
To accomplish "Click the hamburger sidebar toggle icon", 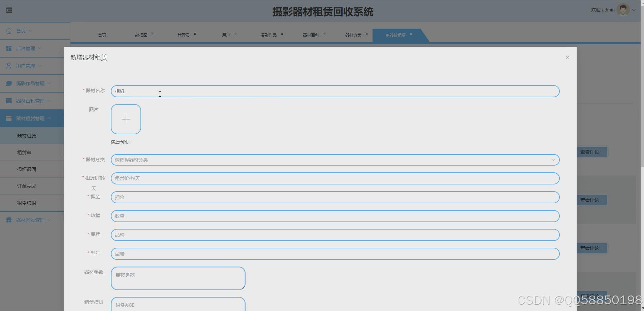I will tap(9, 10).
